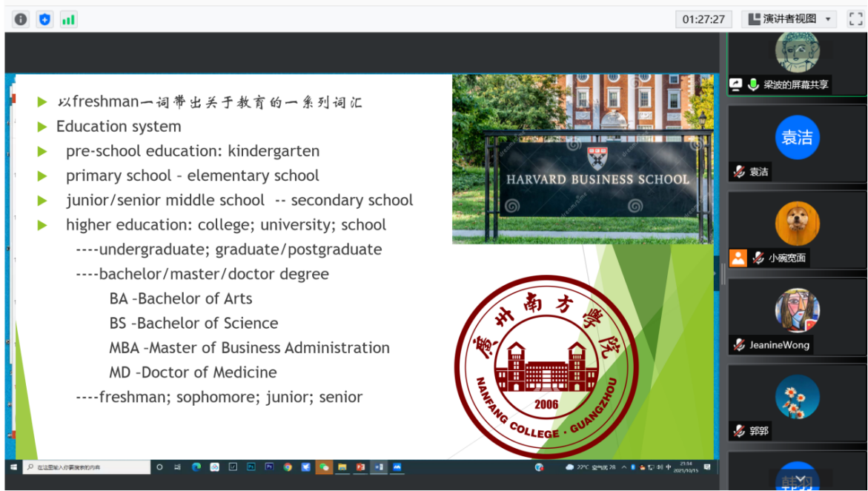Collapse the participant panel using divider handle
Screen dimensions: 868x491
pos(722,273)
